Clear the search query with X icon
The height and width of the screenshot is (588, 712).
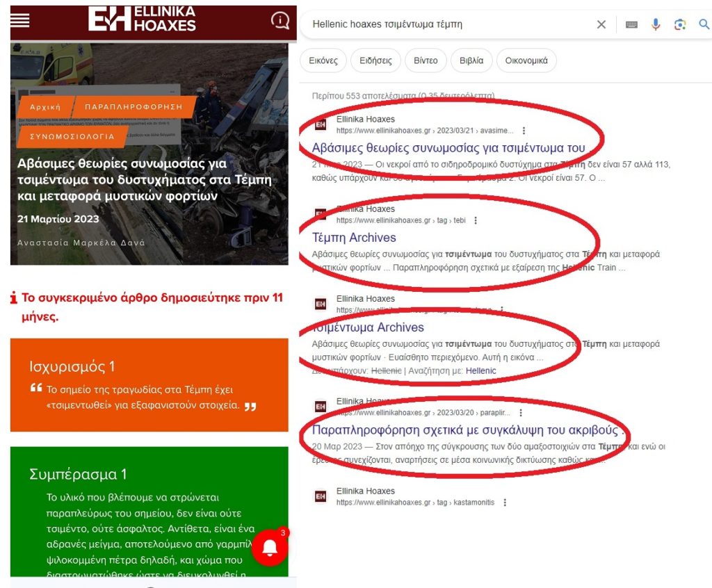pyautogui.click(x=601, y=24)
